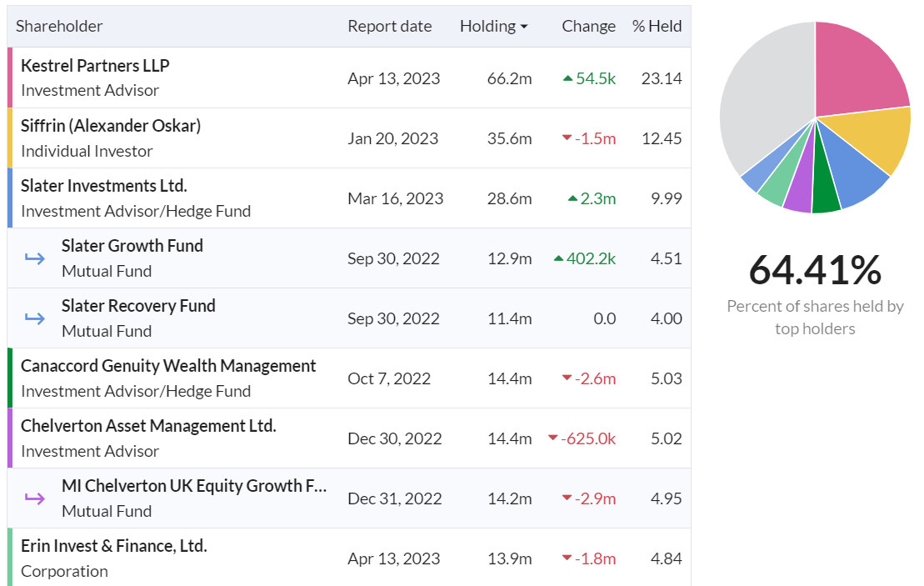
Task: Click the blue sub-fund arrow beside Slater Recovery Fund
Action: click(35, 318)
